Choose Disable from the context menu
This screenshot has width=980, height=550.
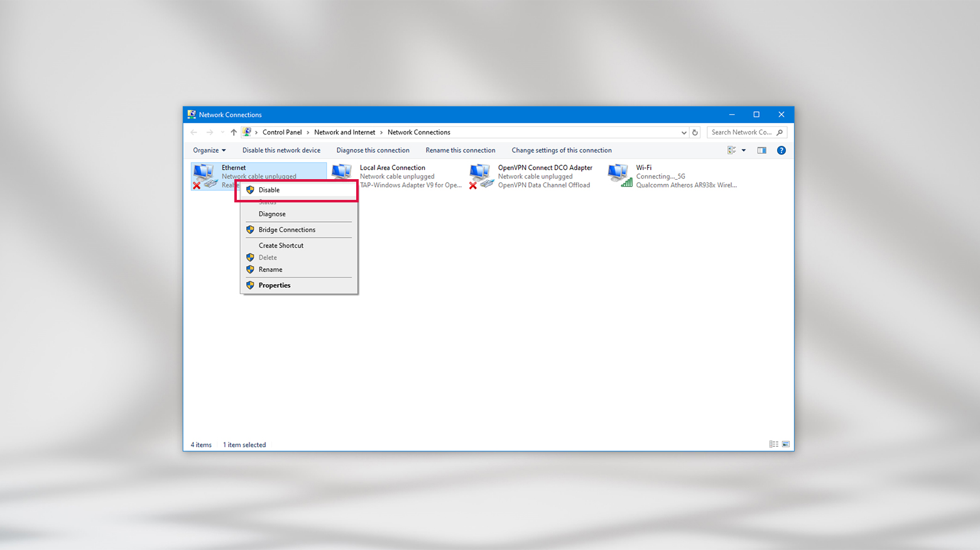pyautogui.click(x=269, y=190)
